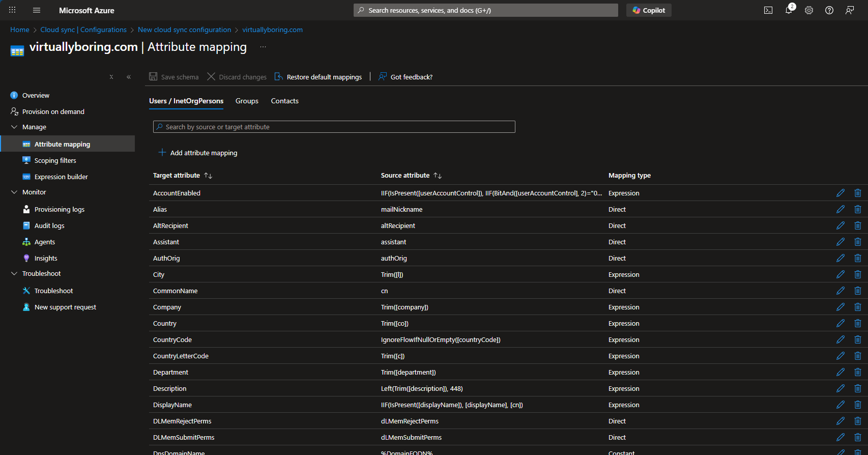The image size is (868, 455).
Task: Edit the AltRecipient mapping
Action: point(841,225)
